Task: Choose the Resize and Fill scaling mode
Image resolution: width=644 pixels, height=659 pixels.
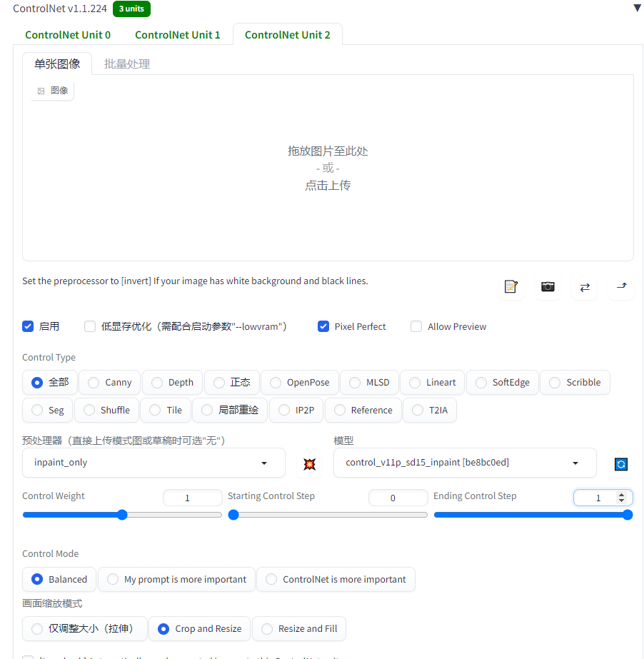Action: coord(298,628)
